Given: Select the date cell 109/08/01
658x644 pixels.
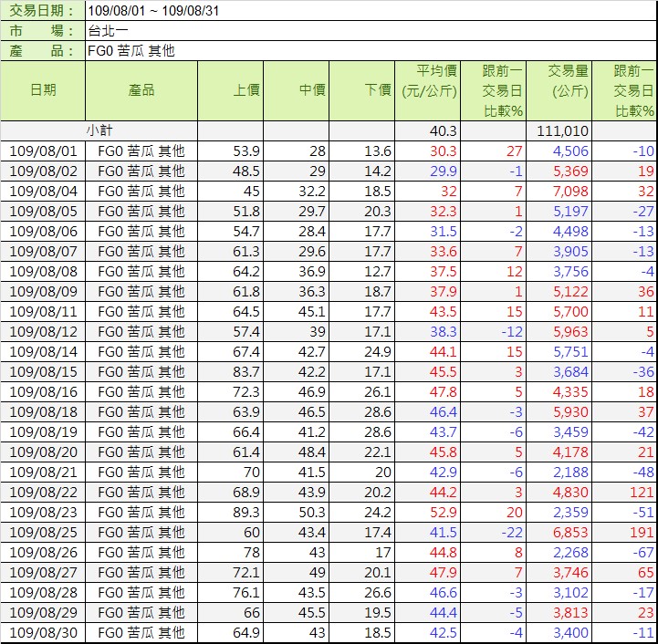Looking at the screenshot, I should click(43, 151).
